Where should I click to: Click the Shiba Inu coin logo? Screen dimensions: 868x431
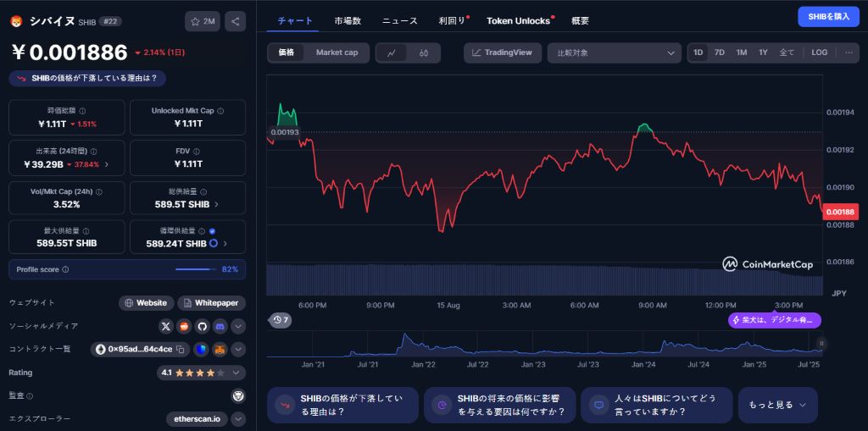tap(16, 21)
